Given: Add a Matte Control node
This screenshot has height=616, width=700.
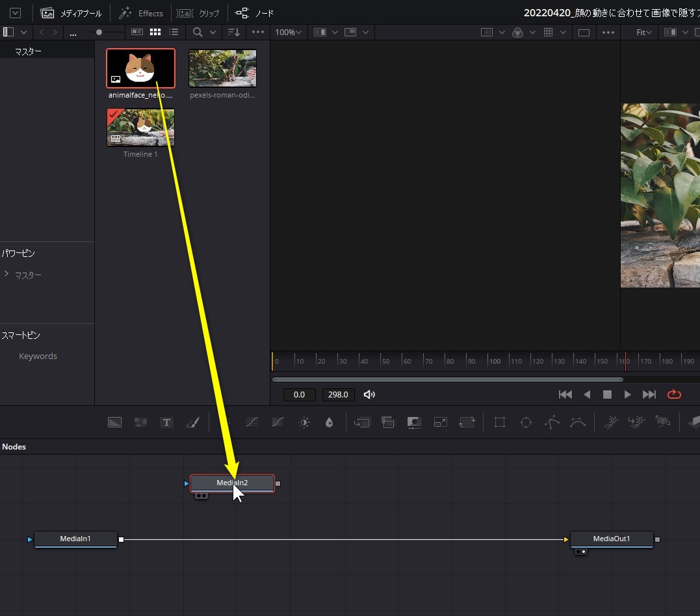Looking at the screenshot, I should click(x=414, y=422).
